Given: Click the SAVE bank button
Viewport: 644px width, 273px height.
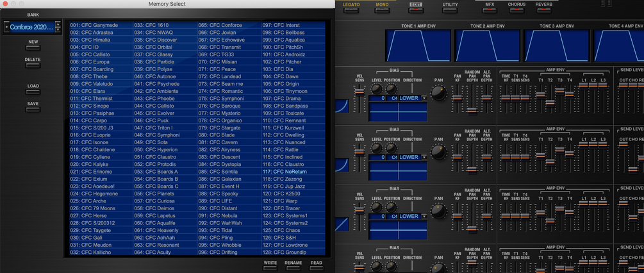Looking at the screenshot, I should pyautogui.click(x=33, y=110).
